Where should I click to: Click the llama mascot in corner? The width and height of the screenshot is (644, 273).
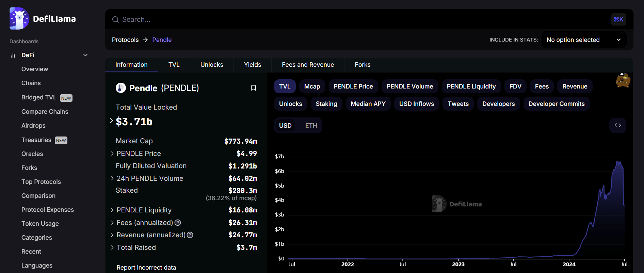click(x=623, y=80)
